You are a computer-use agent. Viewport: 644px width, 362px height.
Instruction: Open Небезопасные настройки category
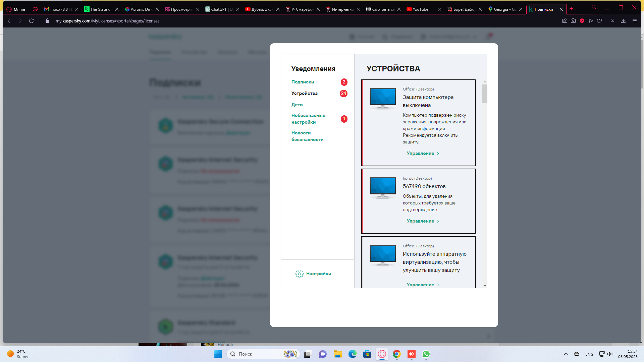(308, 119)
